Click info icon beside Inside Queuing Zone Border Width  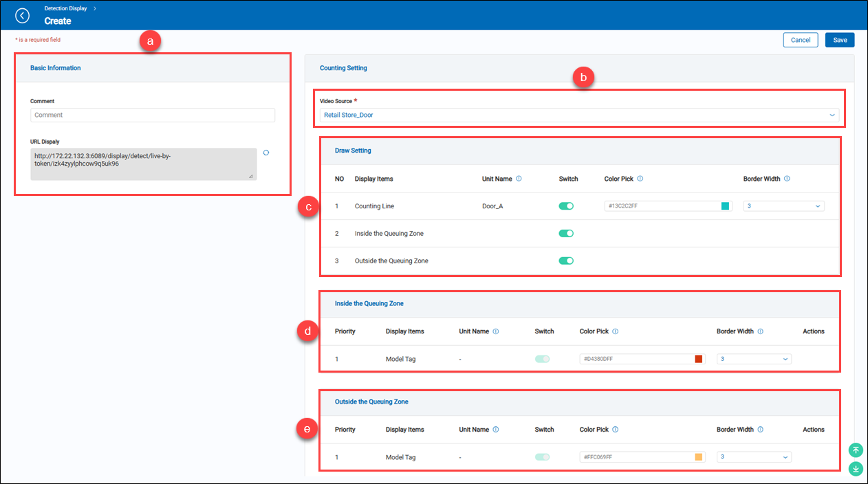(761, 331)
